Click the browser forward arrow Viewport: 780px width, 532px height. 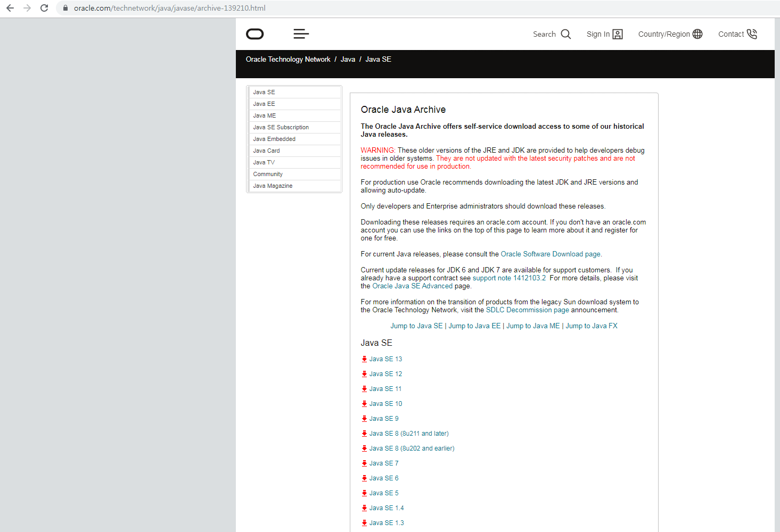point(27,8)
